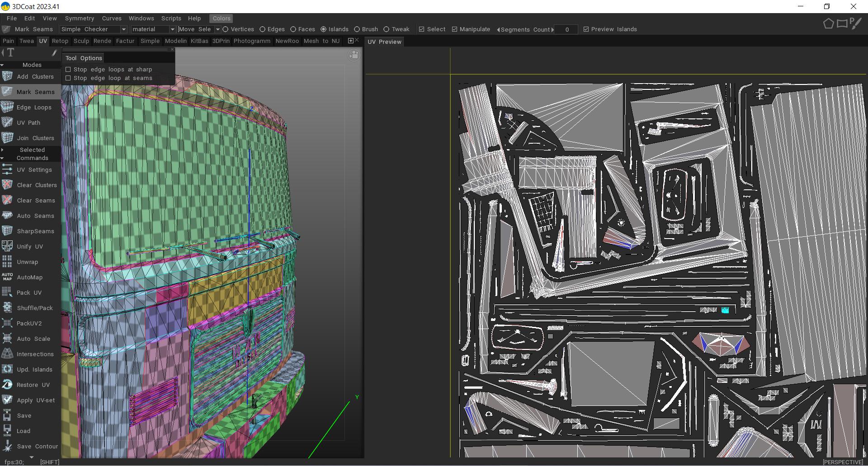Uncheck the Manipulate checkbox

pos(454,29)
